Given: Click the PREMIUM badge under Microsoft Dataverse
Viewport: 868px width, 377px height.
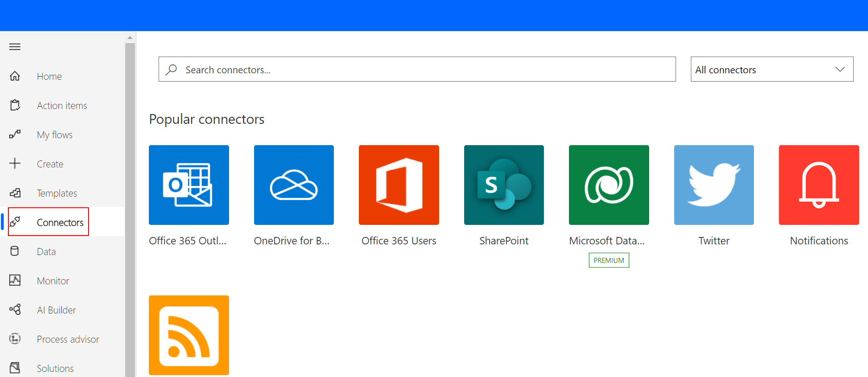Looking at the screenshot, I should coord(609,260).
